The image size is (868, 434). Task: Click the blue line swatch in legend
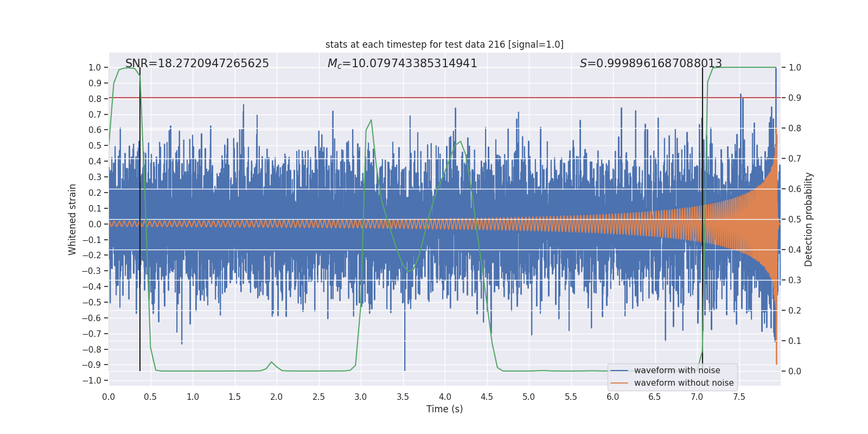[620, 371]
